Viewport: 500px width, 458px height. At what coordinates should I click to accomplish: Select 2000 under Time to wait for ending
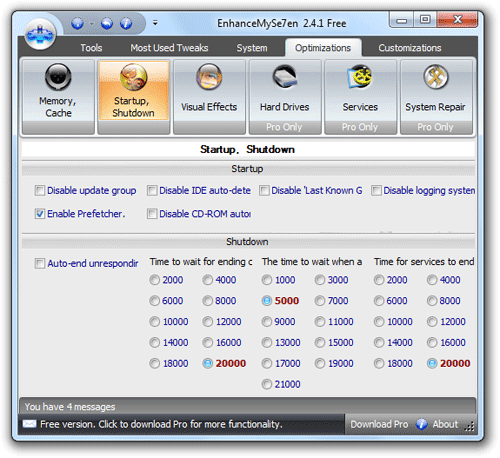[154, 280]
